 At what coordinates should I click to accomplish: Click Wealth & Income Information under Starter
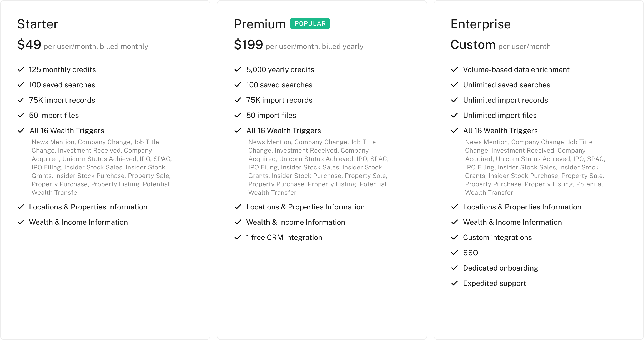tap(78, 222)
